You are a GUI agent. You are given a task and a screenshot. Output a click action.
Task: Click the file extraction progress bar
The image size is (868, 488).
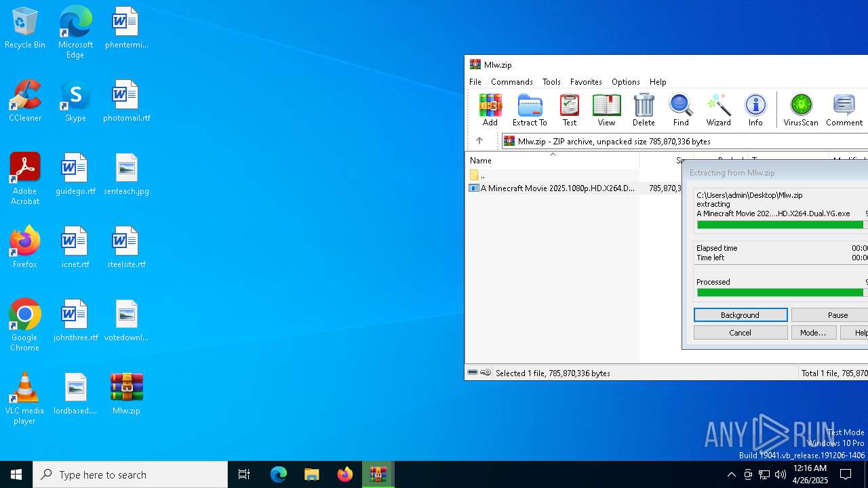(x=781, y=224)
